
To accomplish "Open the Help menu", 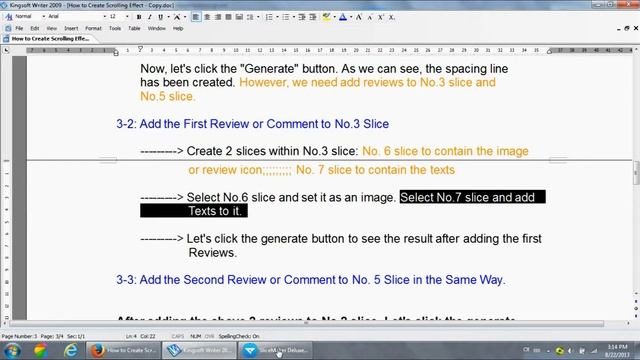I will coord(178,29).
